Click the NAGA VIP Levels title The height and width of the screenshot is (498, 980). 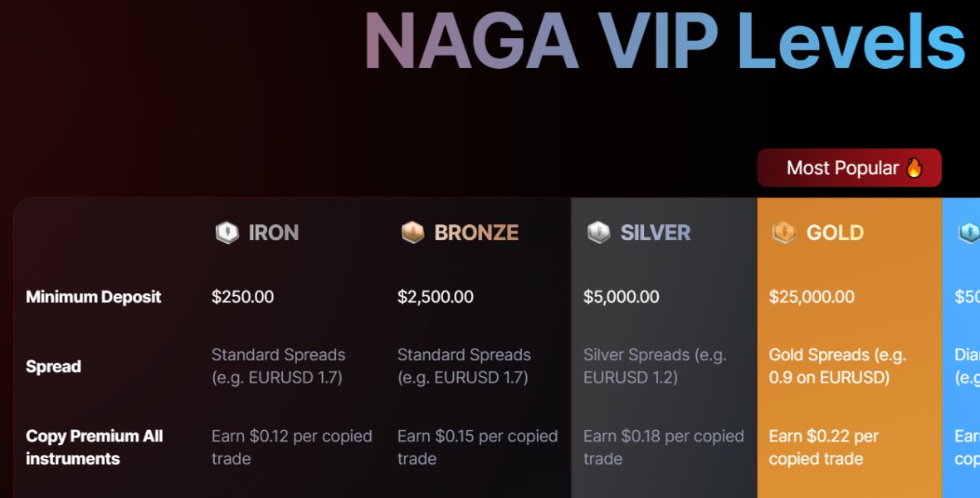[x=664, y=40]
